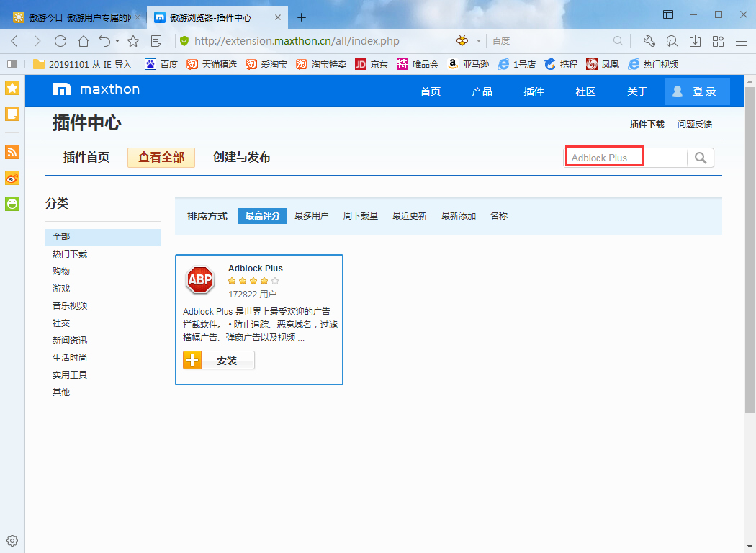Open the resource sniffer magnifier tool
Screen dimensions: 756x553
click(672, 41)
